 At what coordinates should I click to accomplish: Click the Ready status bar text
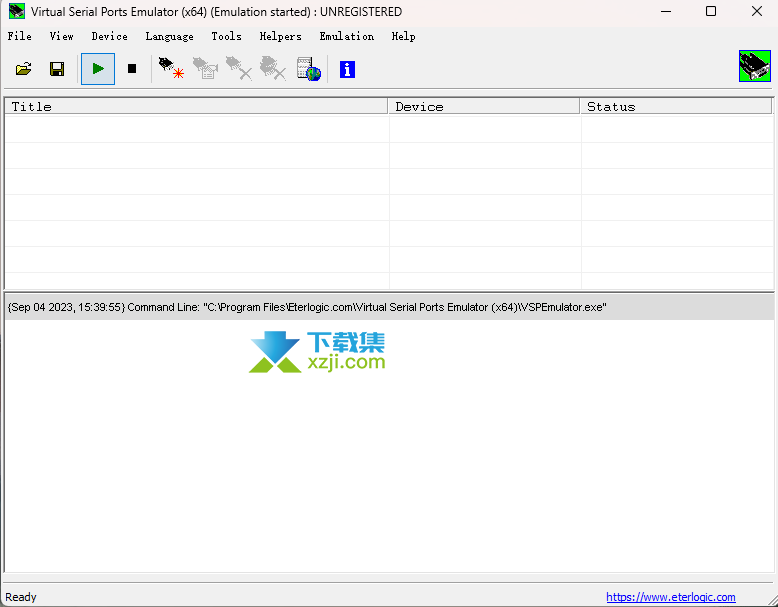click(x=21, y=597)
